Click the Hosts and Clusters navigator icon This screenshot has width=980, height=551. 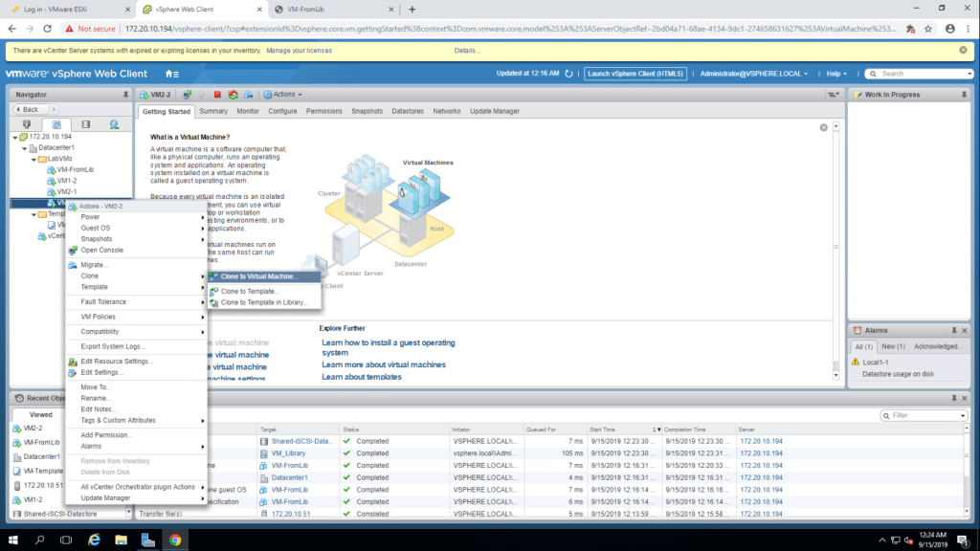(x=26, y=124)
